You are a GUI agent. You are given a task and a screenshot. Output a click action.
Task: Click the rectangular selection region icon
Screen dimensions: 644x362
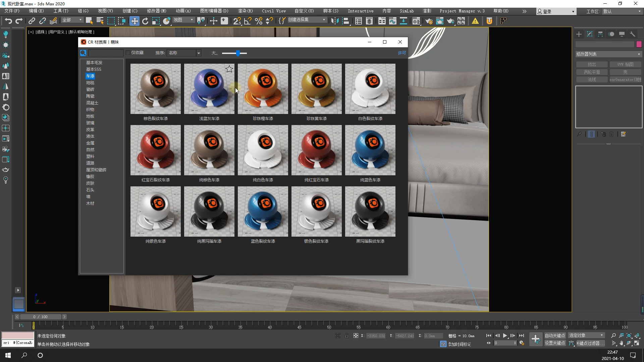111,21
